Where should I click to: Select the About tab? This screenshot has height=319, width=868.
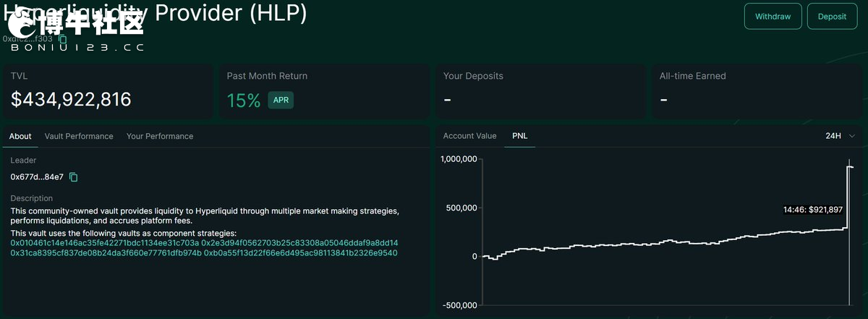pos(20,136)
